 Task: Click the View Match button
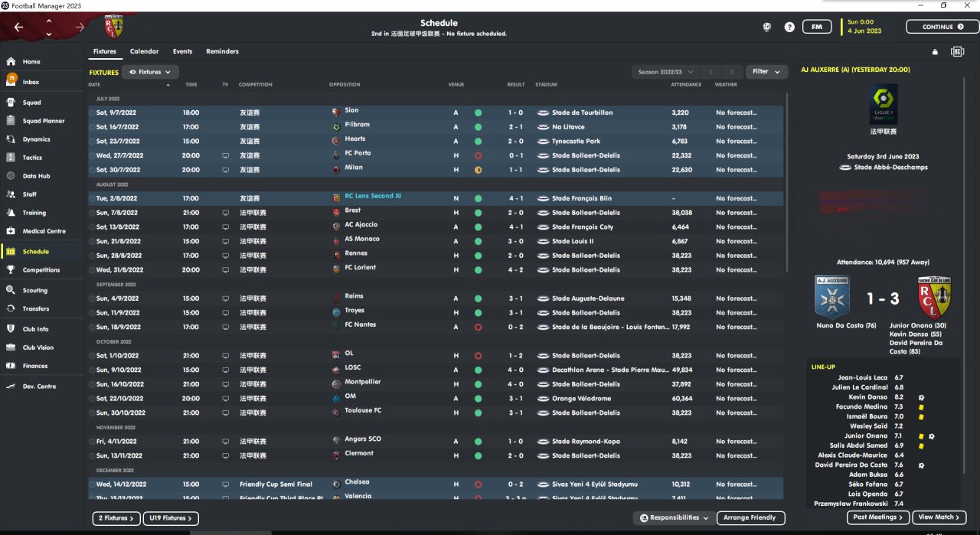coord(939,517)
